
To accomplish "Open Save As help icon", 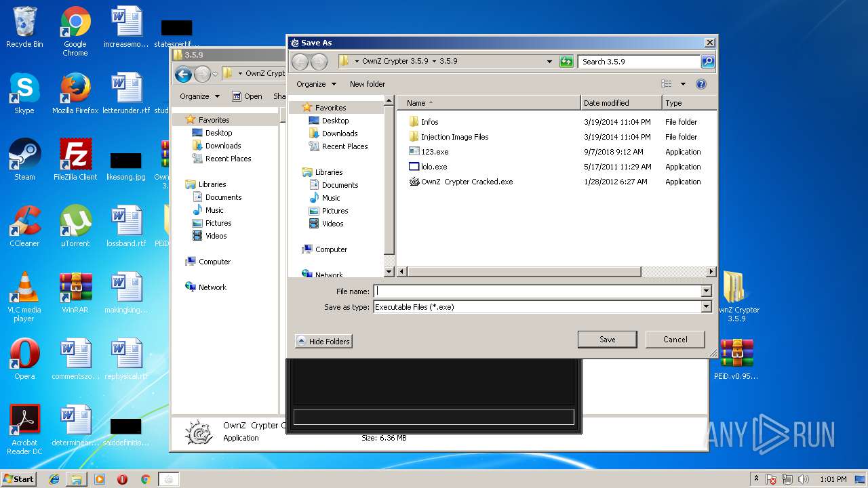I will tap(701, 84).
